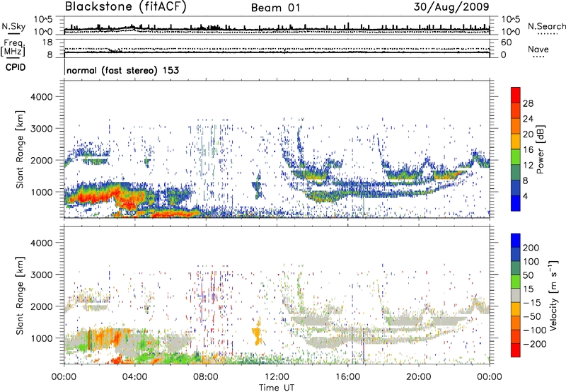
Task: Click the '4000' tick of power panel
Action: [x=41, y=97]
